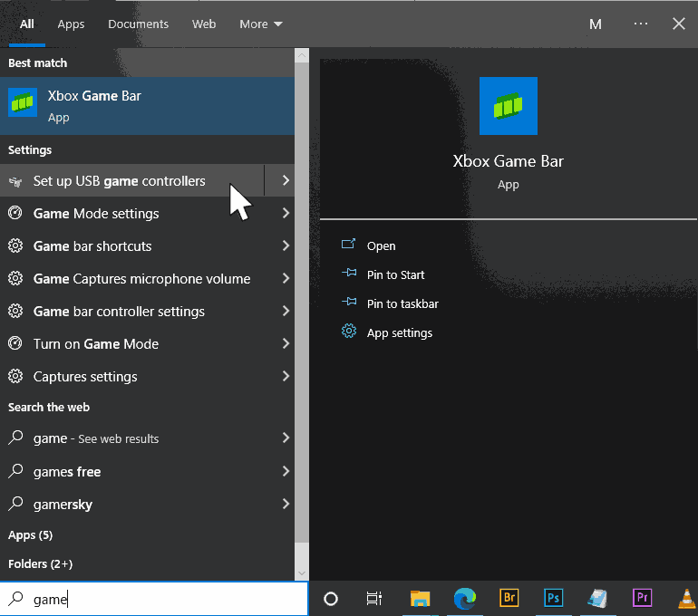Open the three-dots options menu
Viewport: 698px width, 616px height.
[641, 24]
